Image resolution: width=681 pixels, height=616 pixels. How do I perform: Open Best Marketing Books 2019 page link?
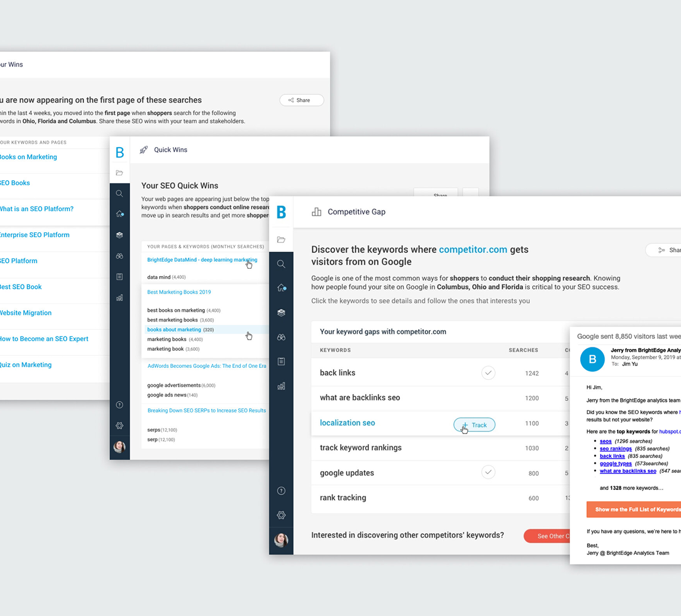tap(179, 292)
